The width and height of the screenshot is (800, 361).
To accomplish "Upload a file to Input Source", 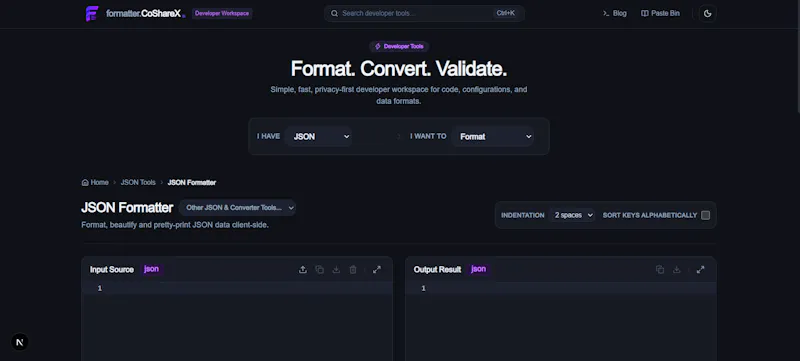I will tap(303, 270).
